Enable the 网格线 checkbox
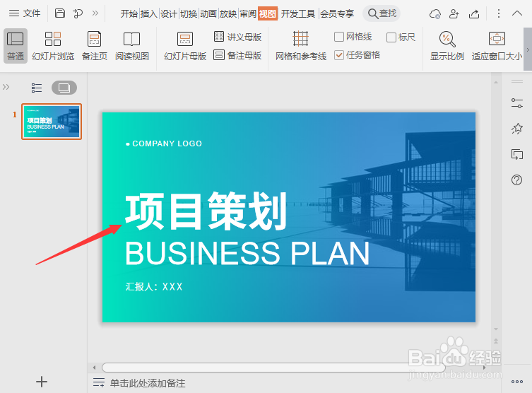 [x=339, y=37]
